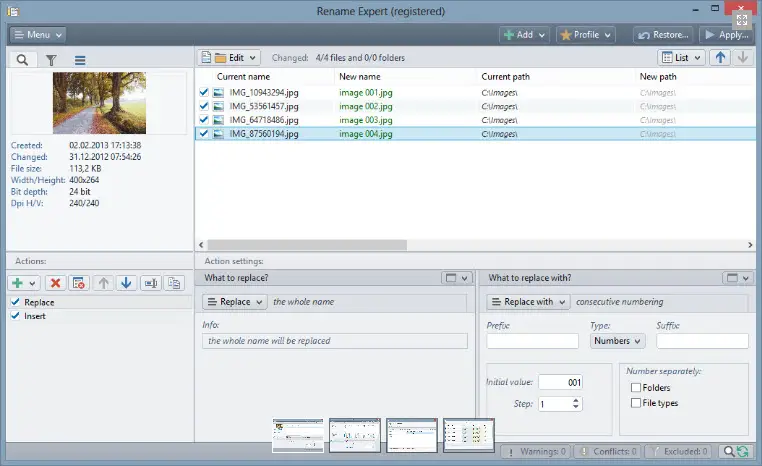This screenshot has height=466, width=762.
Task: Open the Edit dropdown
Action: click(x=229, y=57)
